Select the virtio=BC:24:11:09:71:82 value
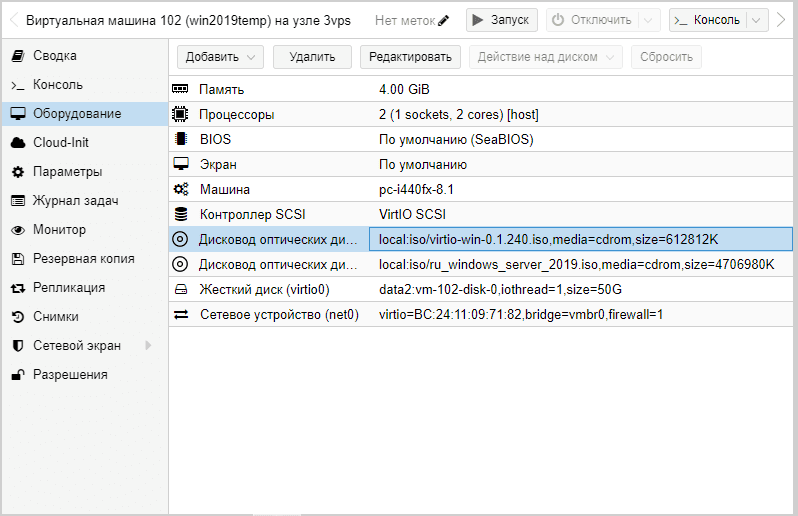This screenshot has height=516, width=798. [521, 314]
